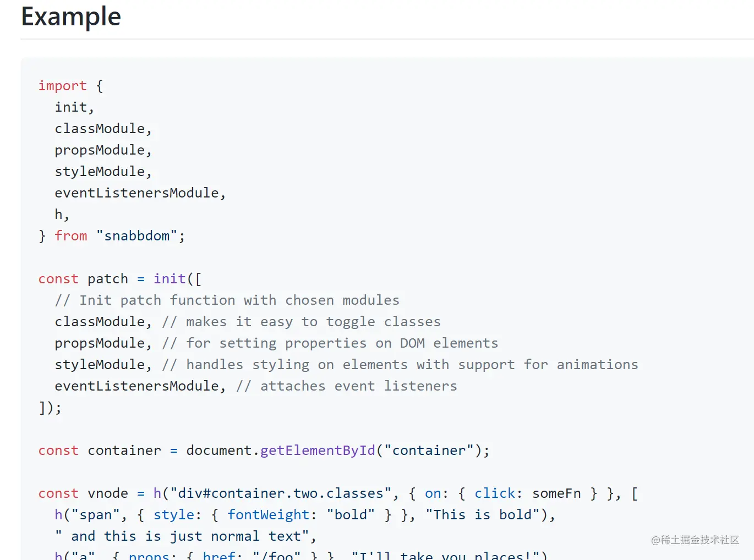Click the "div#container.two.classes" selector string
Viewport: 754px width, 560px height.
(x=281, y=493)
